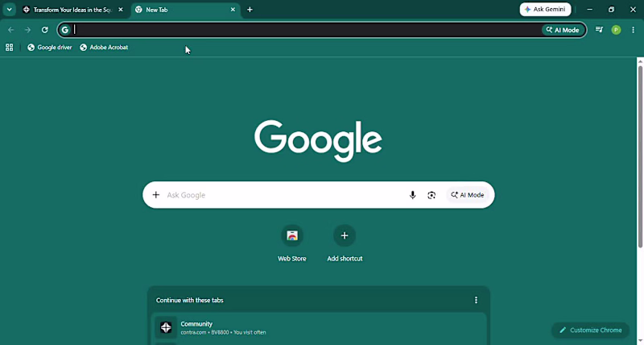Close the New Tab tab
644x345 pixels.
(x=233, y=10)
